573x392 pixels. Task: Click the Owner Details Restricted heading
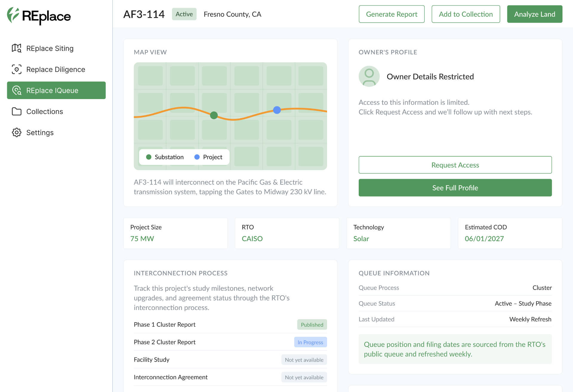[x=430, y=76]
